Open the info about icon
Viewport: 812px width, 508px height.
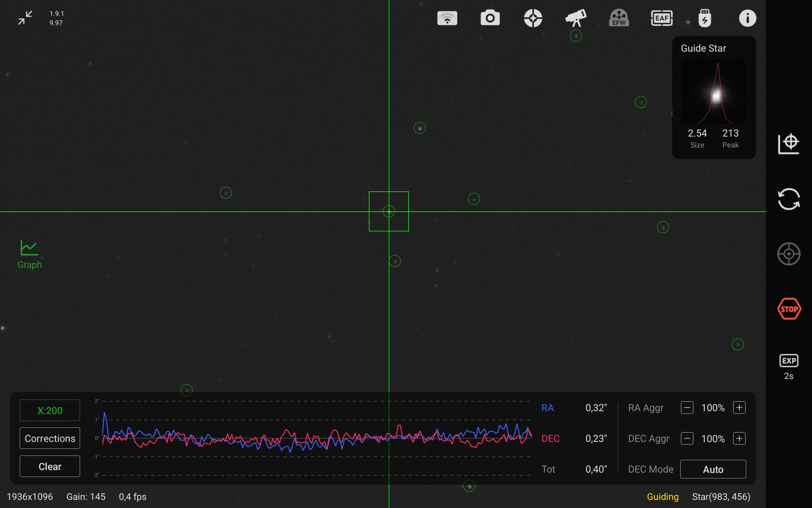point(748,18)
